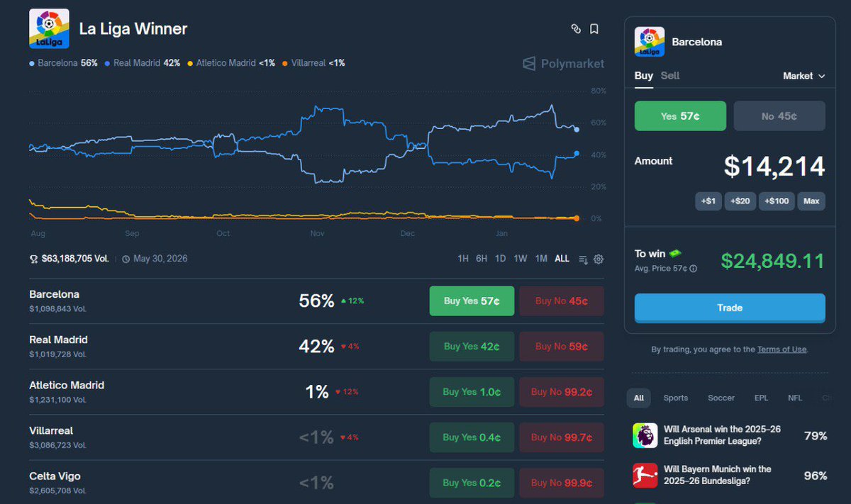Set the amount to Max

click(x=811, y=201)
